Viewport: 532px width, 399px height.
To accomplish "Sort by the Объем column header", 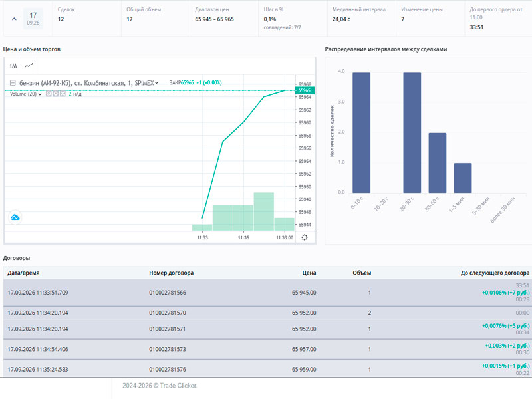I will 362,273.
